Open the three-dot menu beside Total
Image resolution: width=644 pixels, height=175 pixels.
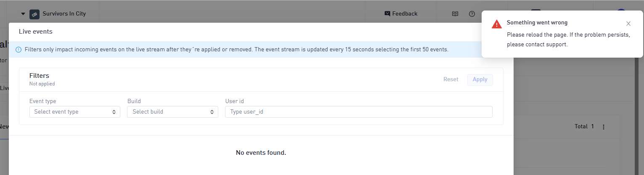604,127
